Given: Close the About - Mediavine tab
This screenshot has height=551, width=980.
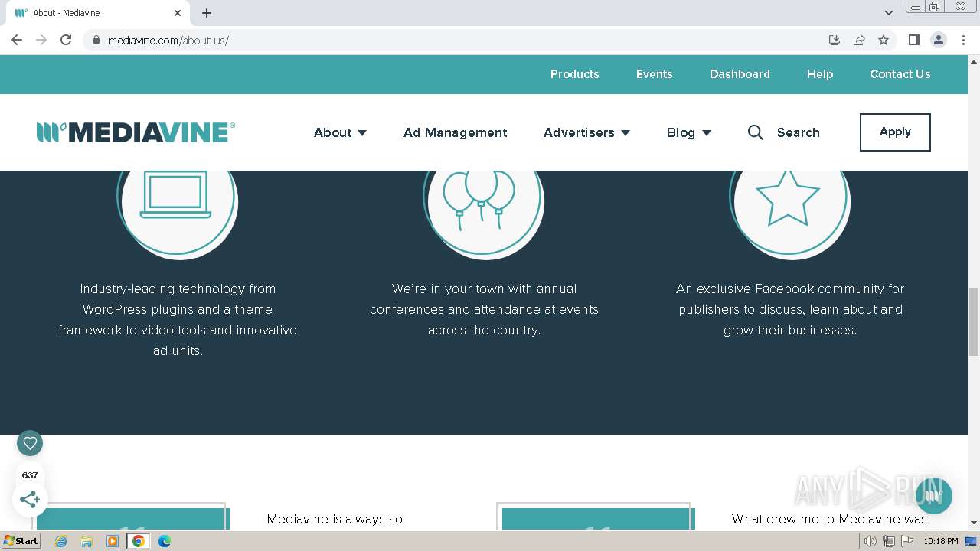Looking at the screenshot, I should click(178, 13).
